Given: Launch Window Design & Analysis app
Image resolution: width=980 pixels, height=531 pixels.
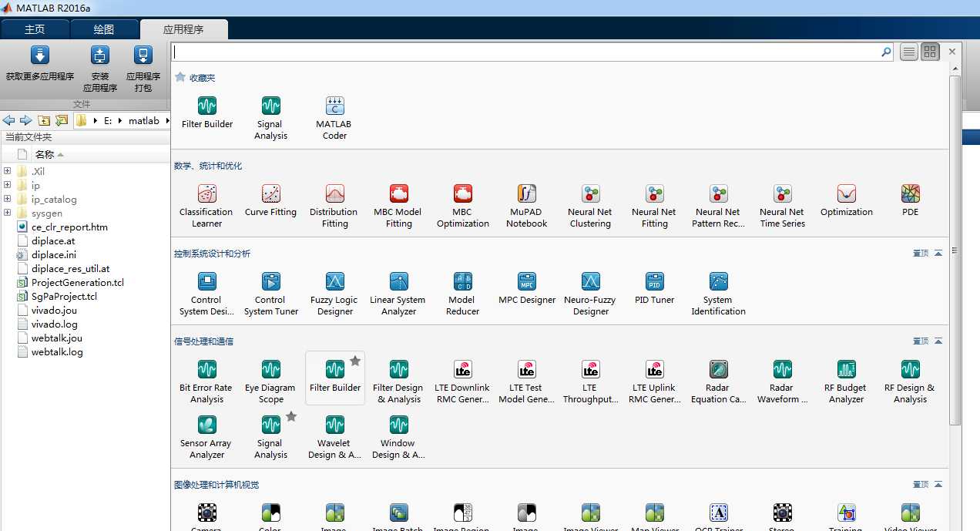Looking at the screenshot, I should [398, 437].
